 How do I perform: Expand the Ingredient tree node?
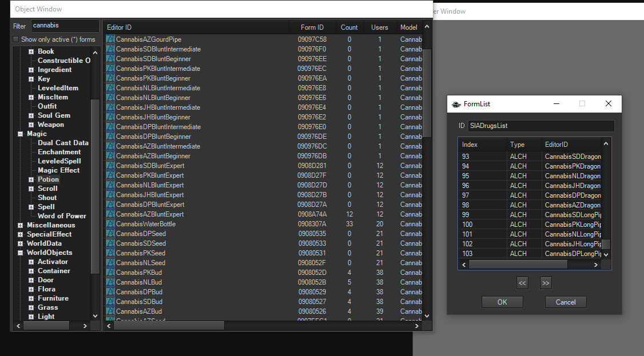pos(31,70)
